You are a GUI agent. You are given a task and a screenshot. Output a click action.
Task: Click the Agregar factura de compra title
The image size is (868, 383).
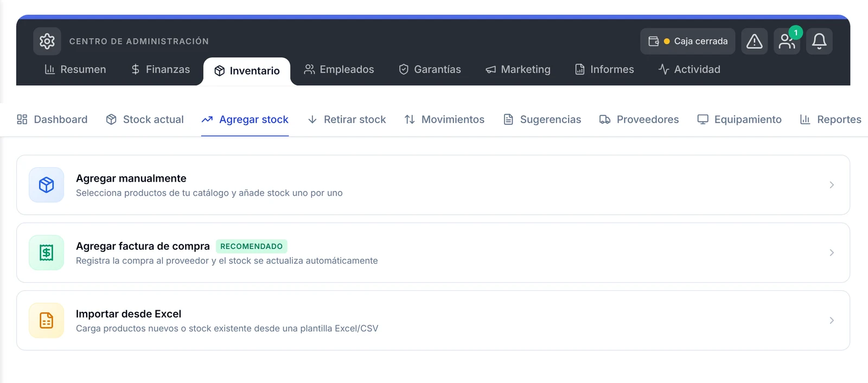[143, 246]
